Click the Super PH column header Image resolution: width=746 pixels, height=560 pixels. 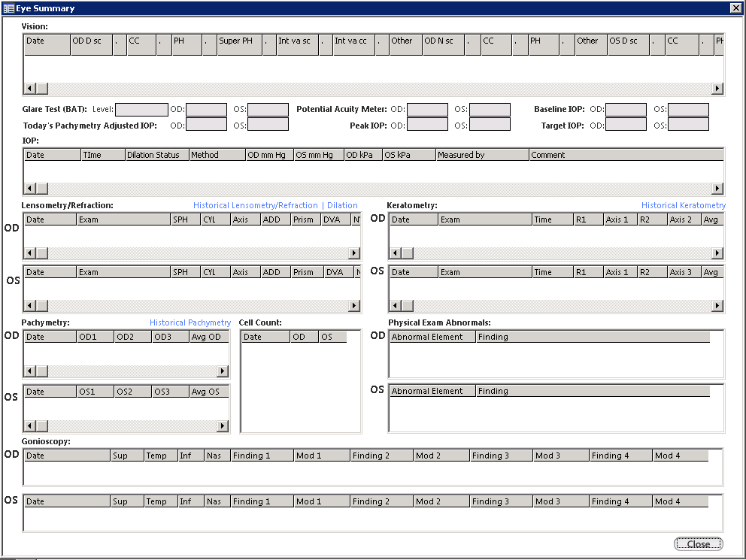[240, 44]
